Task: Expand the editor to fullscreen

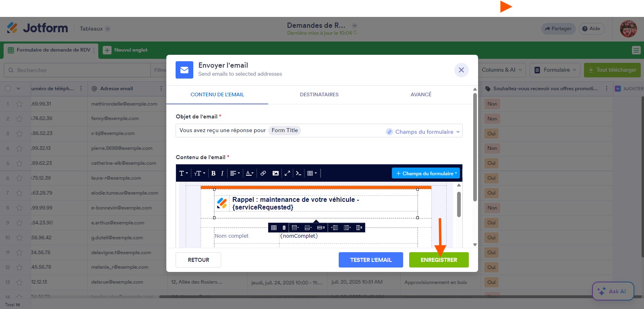Action: click(x=287, y=173)
